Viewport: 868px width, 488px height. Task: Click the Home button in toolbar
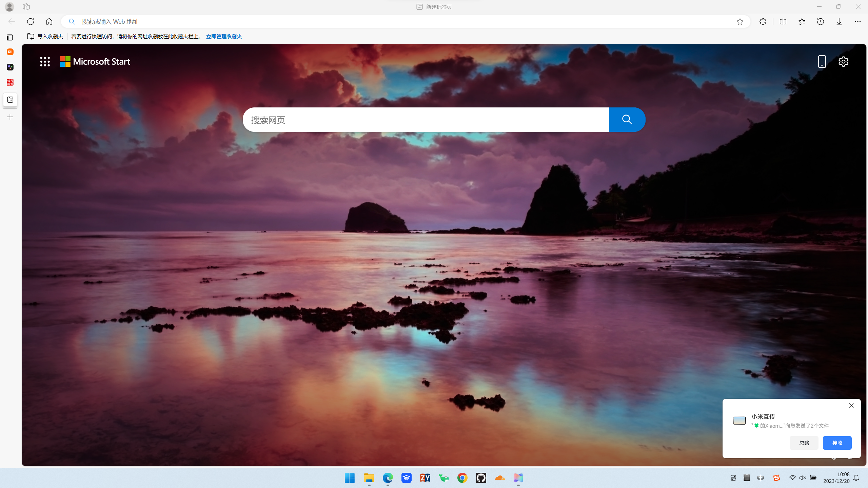point(49,22)
